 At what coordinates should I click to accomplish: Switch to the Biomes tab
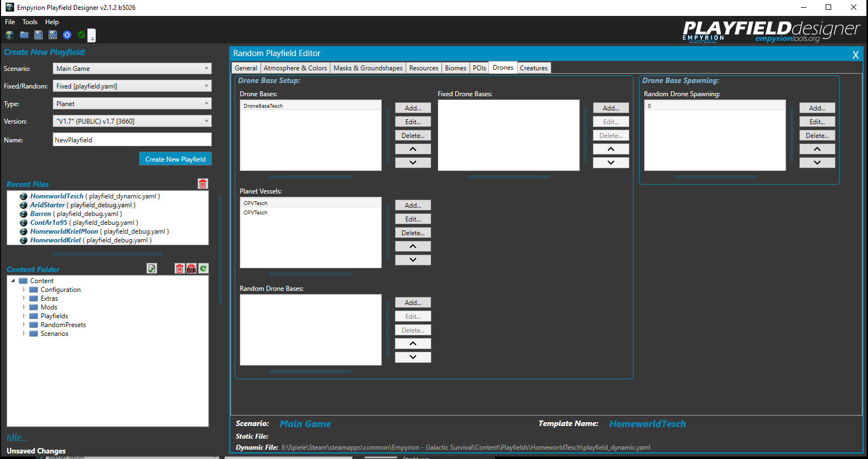pos(455,68)
